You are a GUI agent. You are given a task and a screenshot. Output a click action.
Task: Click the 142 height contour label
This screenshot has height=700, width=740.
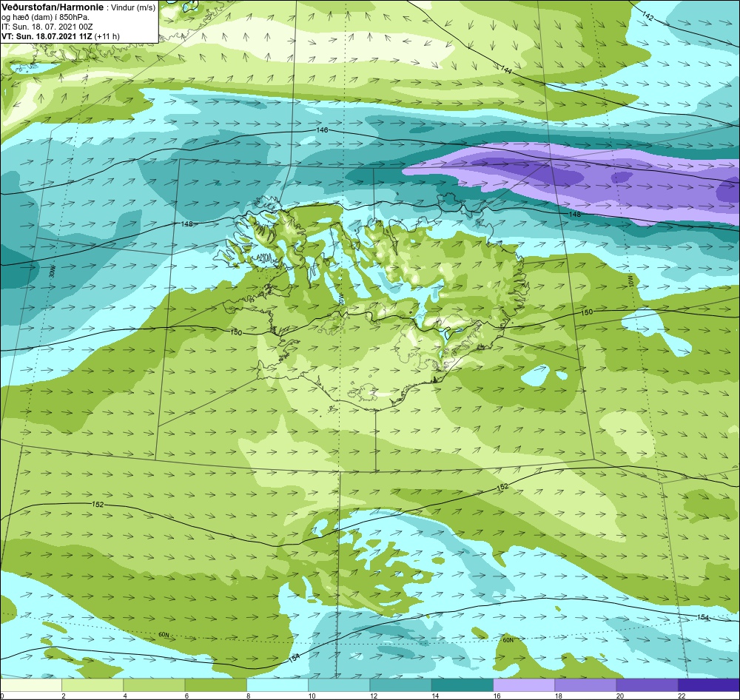pyautogui.click(x=647, y=16)
